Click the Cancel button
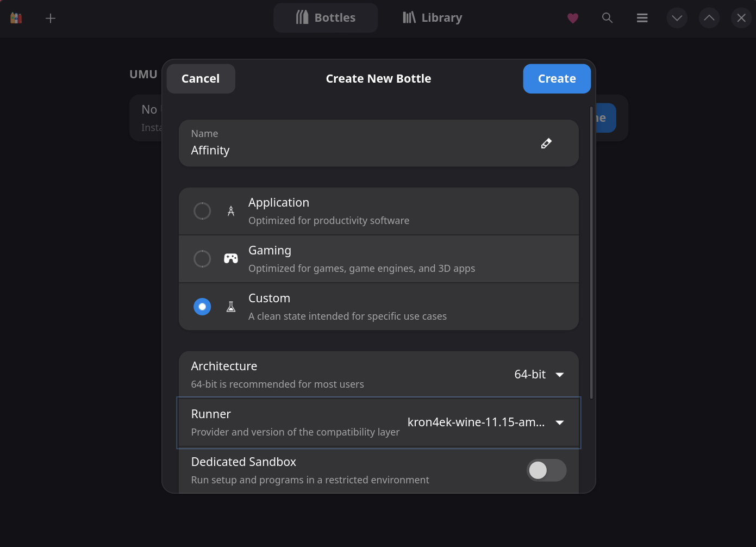The height and width of the screenshot is (547, 756). 201,79
